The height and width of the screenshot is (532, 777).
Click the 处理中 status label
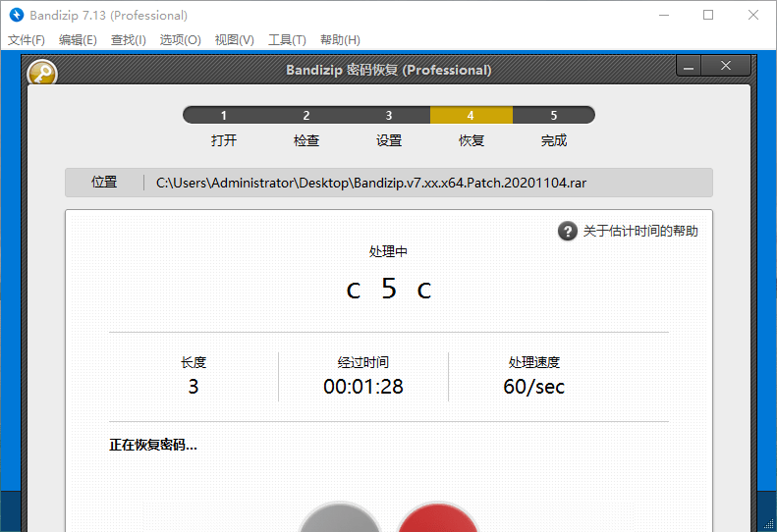389,251
